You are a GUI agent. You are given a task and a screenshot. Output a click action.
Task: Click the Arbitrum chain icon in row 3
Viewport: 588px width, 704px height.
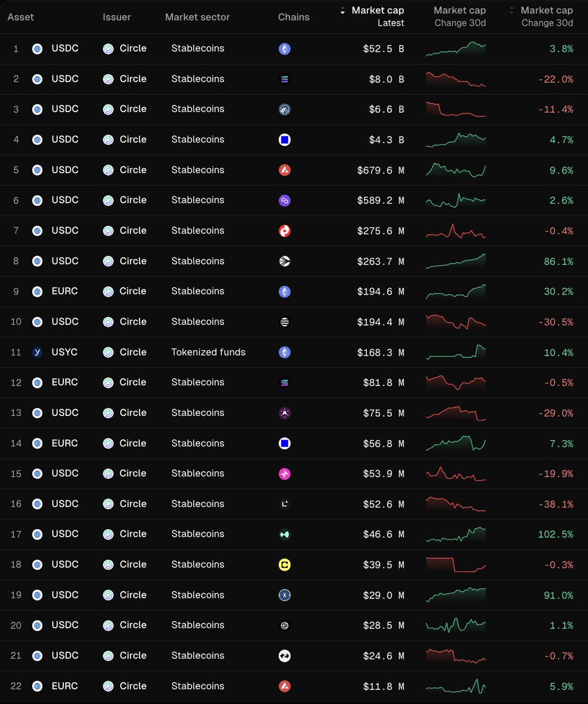(x=284, y=109)
